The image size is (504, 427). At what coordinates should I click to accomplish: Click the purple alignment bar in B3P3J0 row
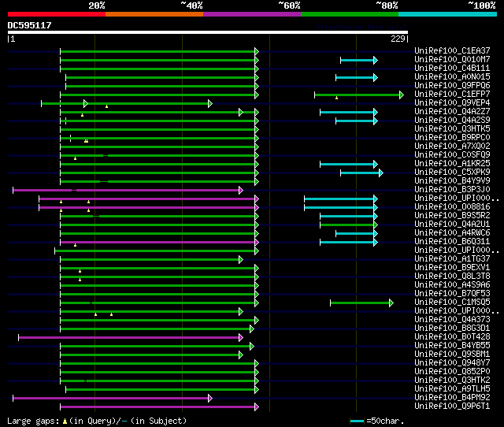click(x=128, y=191)
